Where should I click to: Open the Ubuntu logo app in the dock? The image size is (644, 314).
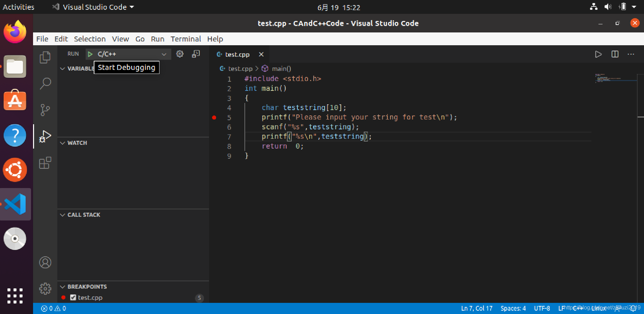pos(15,169)
